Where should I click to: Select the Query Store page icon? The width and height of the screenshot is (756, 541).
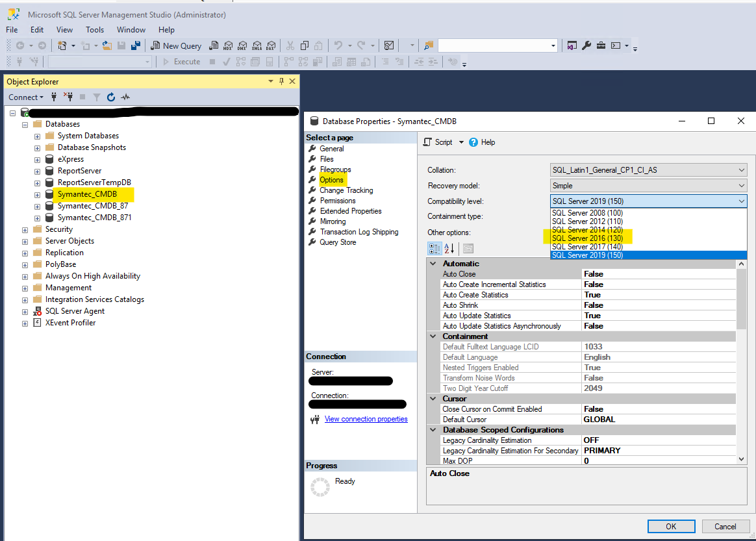(x=312, y=242)
